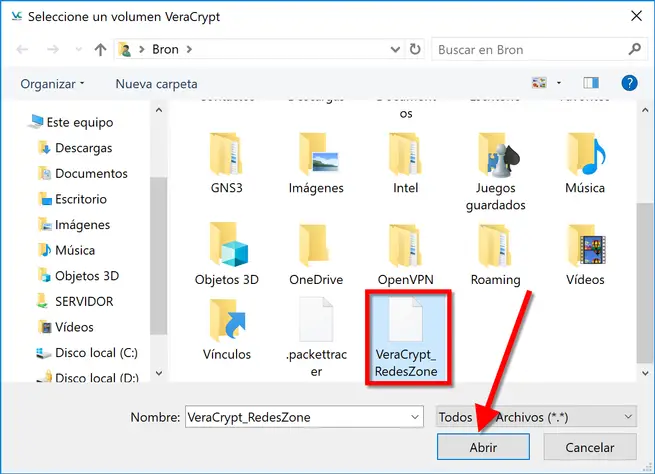Screen dimensions: 655x474
Task: Click the sidebar scroll down arrow
Action: click(159, 373)
